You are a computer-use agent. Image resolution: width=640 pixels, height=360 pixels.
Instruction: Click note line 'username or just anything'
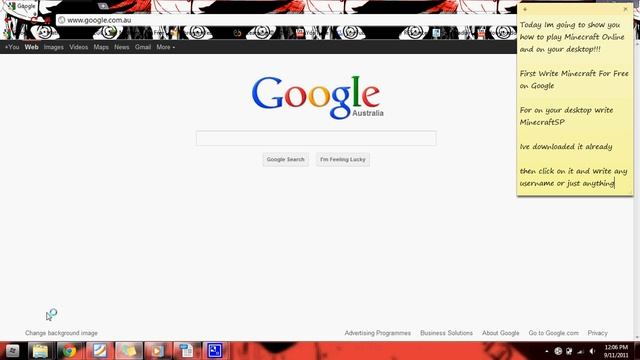(x=567, y=183)
